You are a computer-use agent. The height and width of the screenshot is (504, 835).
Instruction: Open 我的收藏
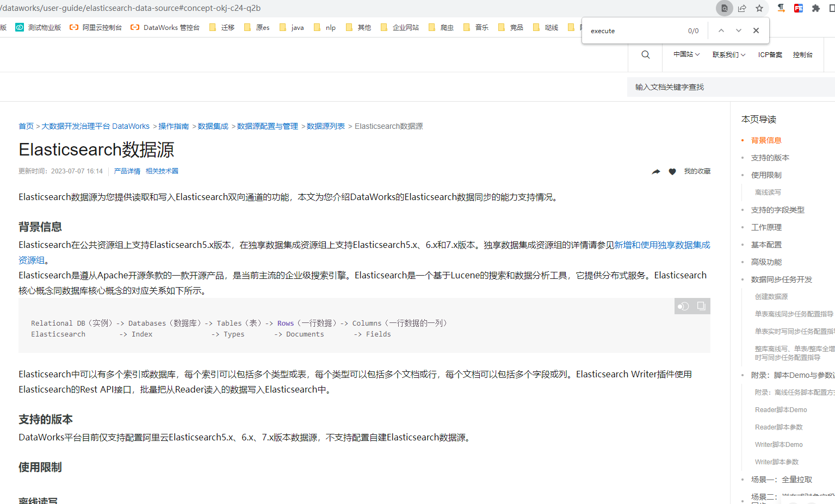(697, 171)
